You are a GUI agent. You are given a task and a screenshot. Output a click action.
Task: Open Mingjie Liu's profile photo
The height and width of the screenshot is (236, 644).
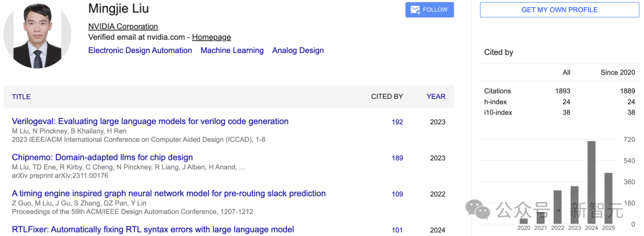(38, 35)
